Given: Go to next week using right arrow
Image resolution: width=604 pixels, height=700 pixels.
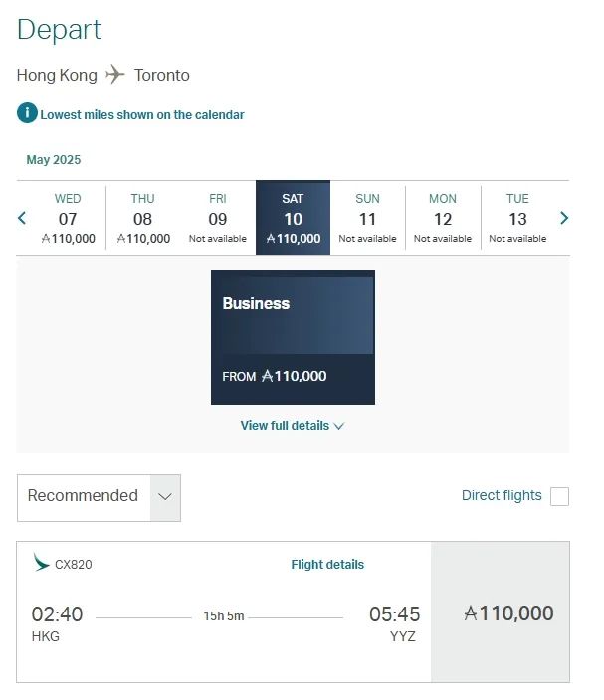Looking at the screenshot, I should (x=564, y=218).
